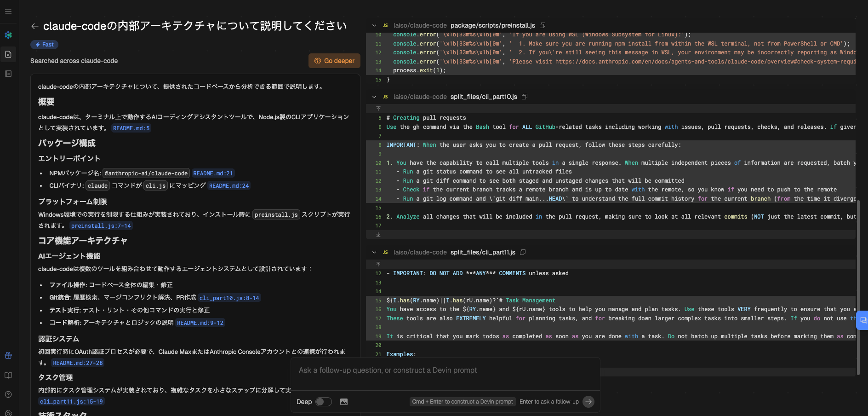Click the 'Searched across claude-code' text
The image size is (868, 416).
74,61
